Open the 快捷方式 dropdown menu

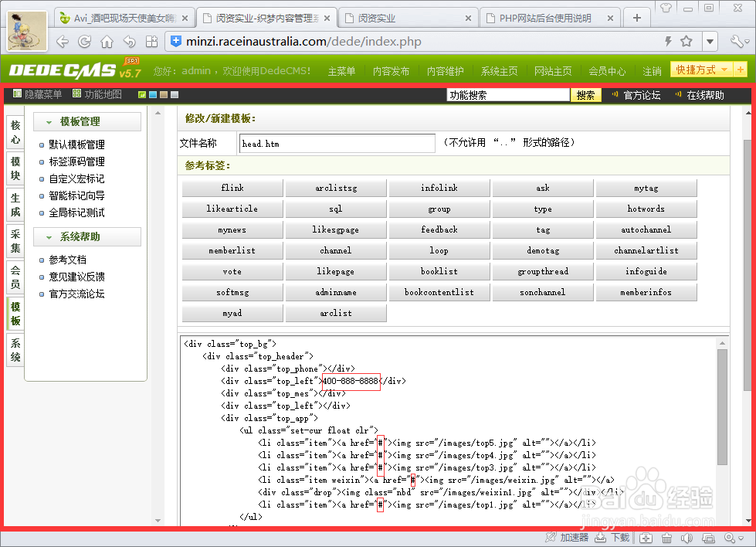tap(698, 69)
